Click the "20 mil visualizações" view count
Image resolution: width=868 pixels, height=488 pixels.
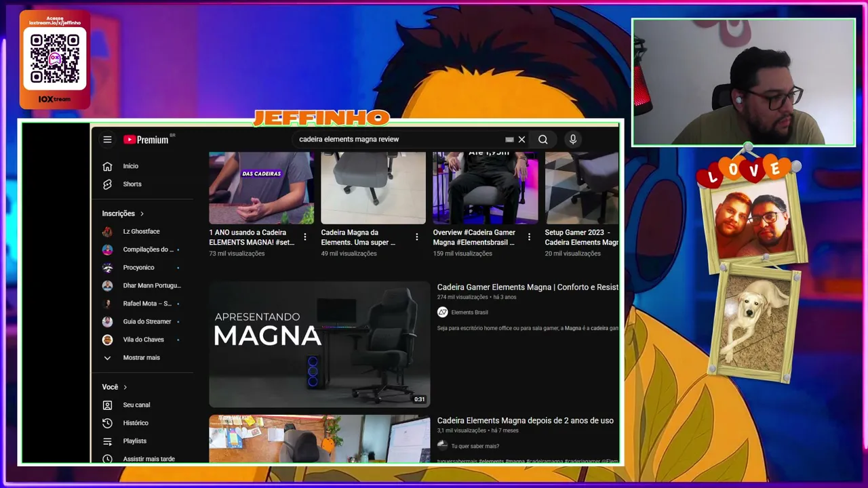click(x=573, y=253)
